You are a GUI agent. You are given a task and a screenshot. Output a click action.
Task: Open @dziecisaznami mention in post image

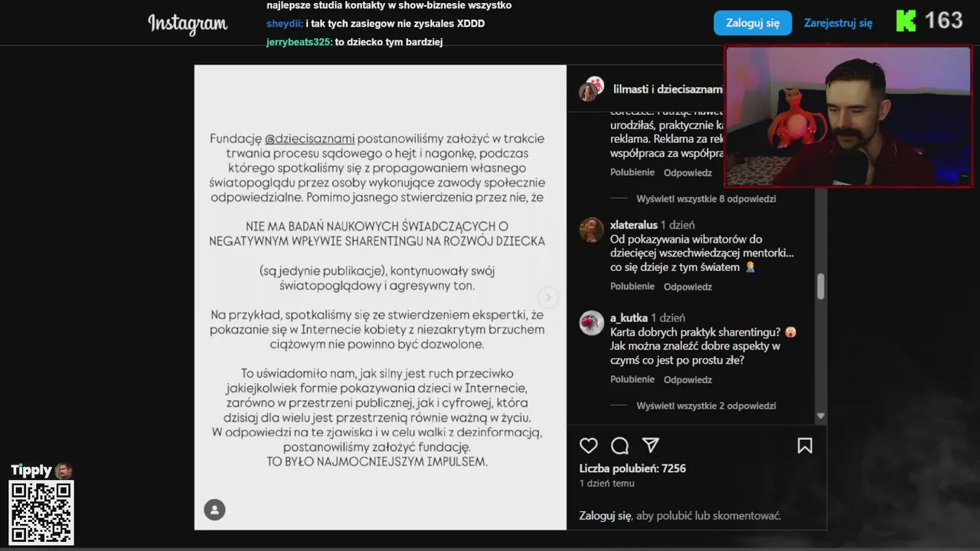click(x=309, y=139)
